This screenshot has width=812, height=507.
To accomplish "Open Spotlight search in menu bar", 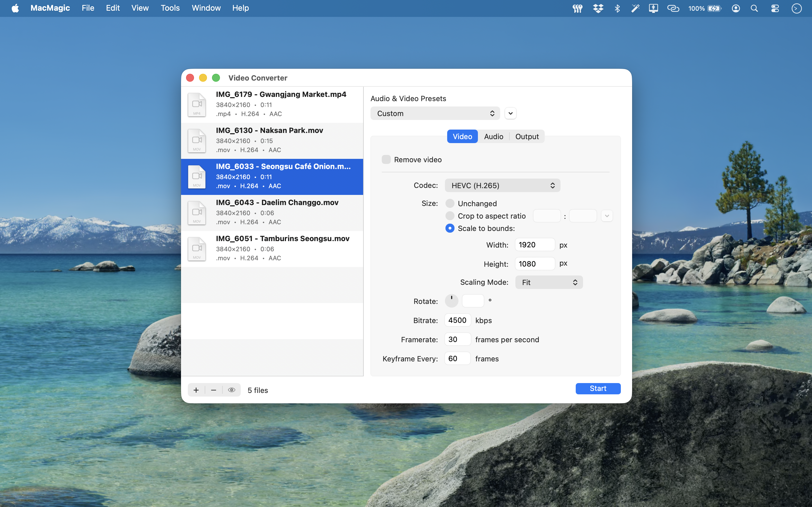I will click(x=754, y=8).
